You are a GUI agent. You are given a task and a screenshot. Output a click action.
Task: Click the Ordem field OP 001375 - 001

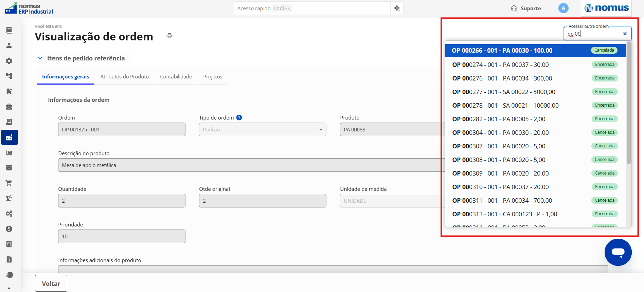pyautogui.click(x=122, y=129)
